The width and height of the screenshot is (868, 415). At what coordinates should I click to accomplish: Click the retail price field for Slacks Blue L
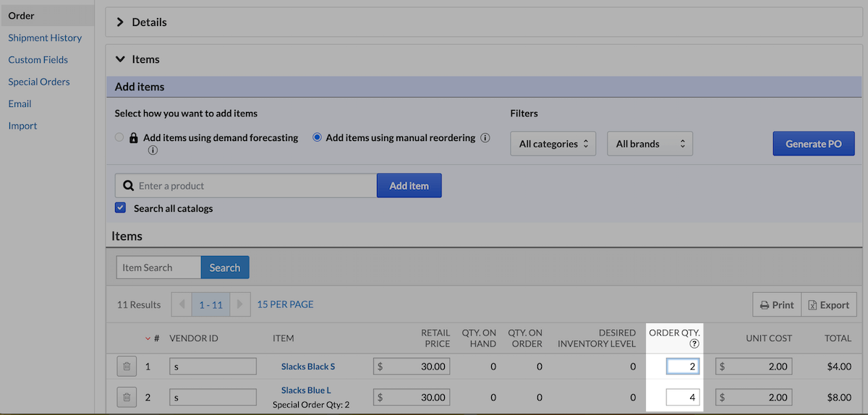(x=412, y=397)
